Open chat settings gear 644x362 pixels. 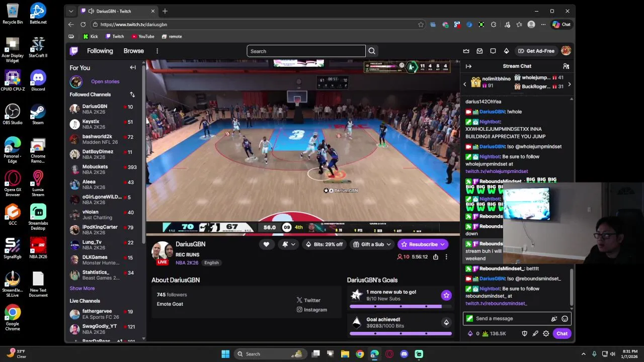[546, 333]
